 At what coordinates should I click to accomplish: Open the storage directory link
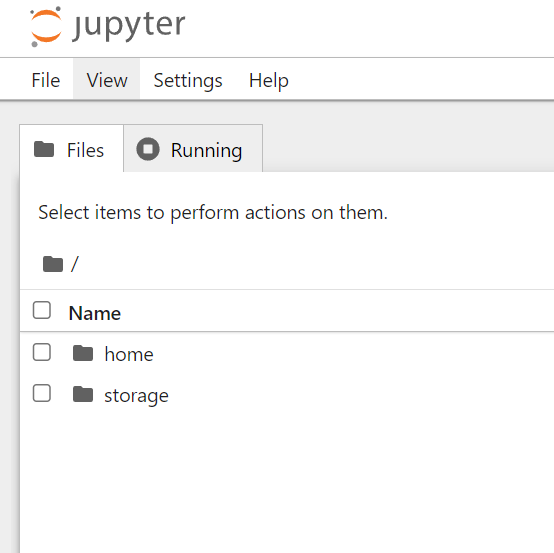tap(136, 396)
